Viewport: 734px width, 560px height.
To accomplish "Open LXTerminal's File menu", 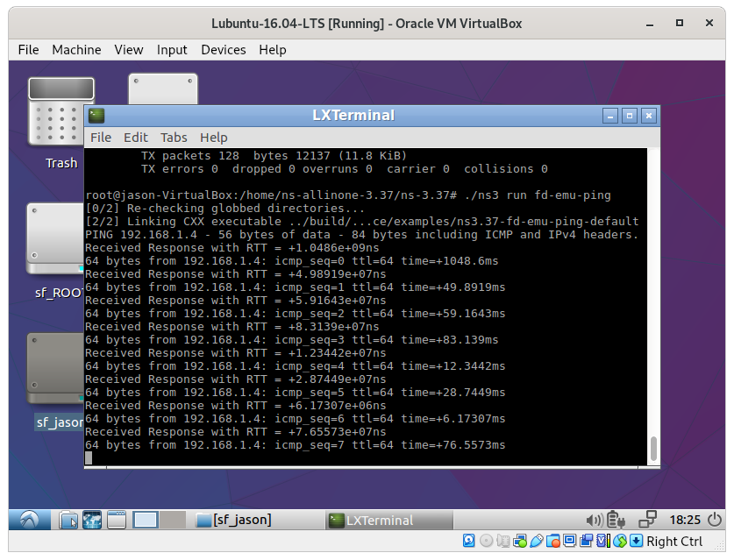I will [101, 138].
